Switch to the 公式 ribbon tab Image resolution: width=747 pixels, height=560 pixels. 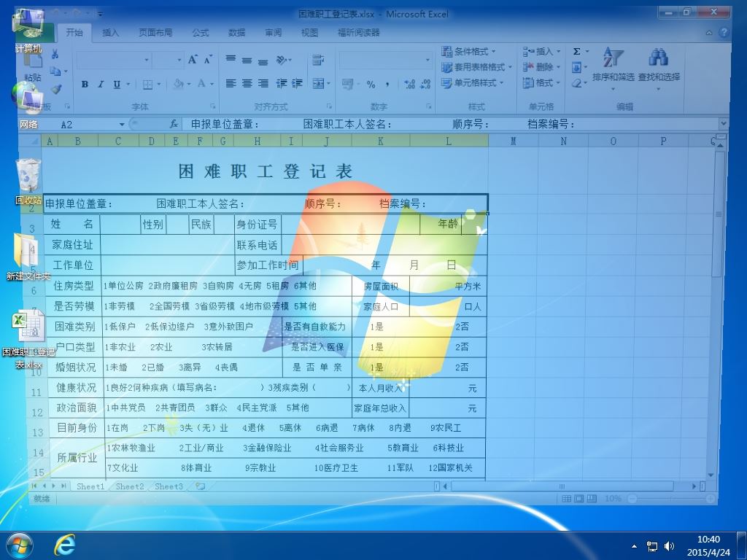point(201,32)
